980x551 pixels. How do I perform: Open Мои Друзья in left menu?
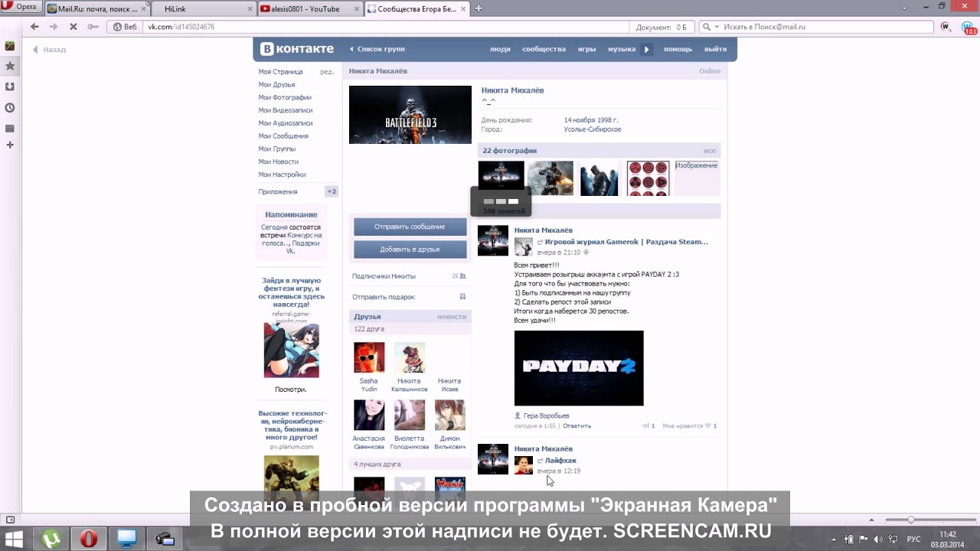point(276,85)
